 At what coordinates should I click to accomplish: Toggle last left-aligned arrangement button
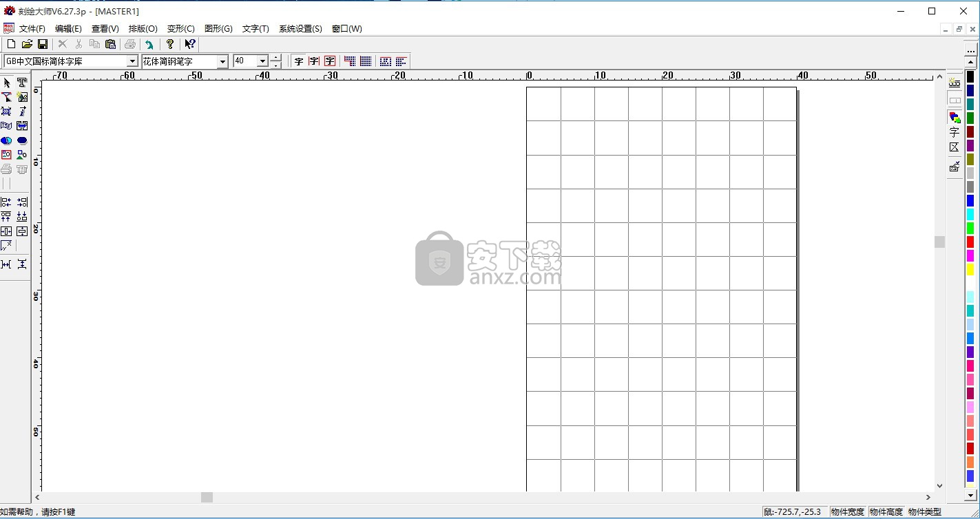point(402,61)
